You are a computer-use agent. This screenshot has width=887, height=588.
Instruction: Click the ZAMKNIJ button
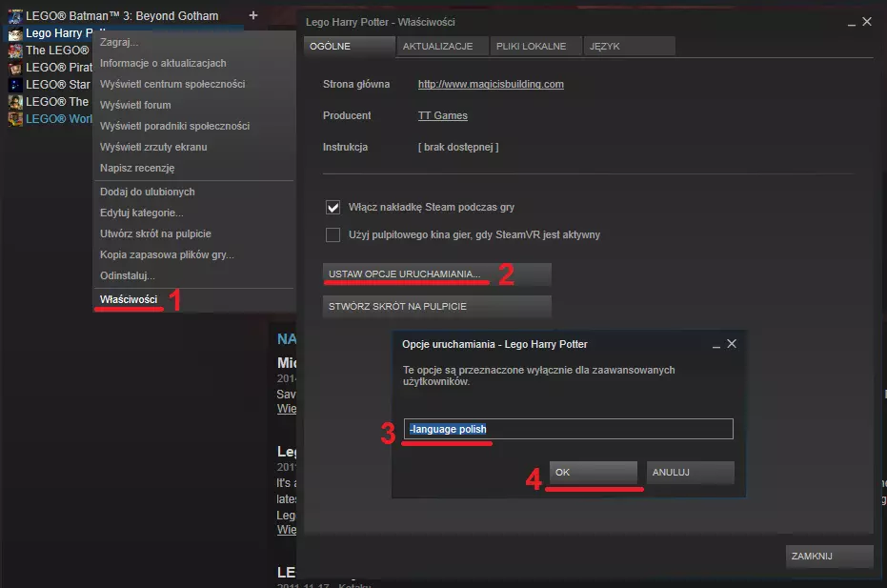829,557
